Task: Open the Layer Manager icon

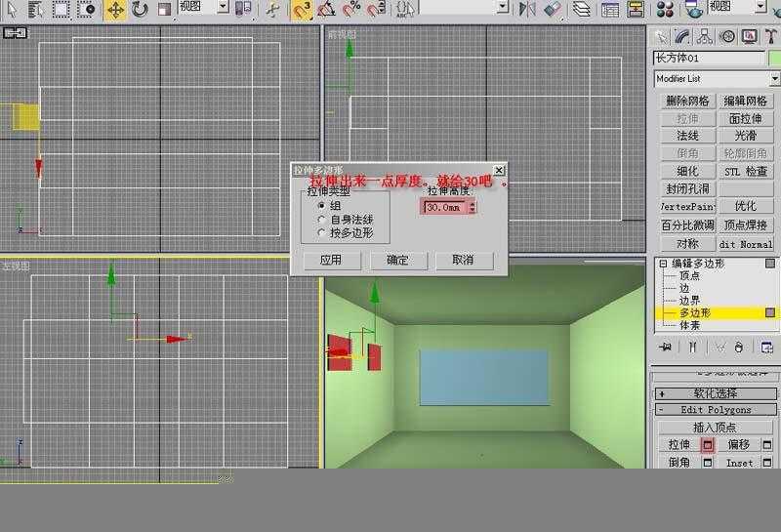Action: pyautogui.click(x=581, y=9)
